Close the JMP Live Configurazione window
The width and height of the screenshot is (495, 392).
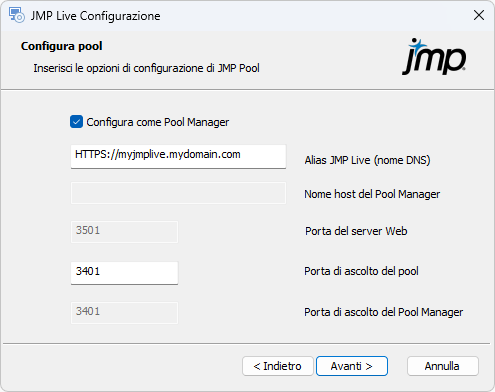[x=479, y=15]
